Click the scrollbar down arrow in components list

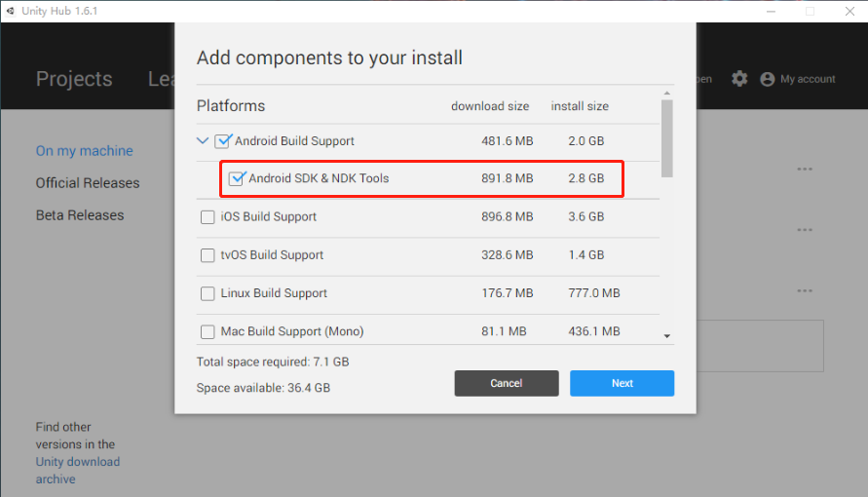click(x=667, y=336)
